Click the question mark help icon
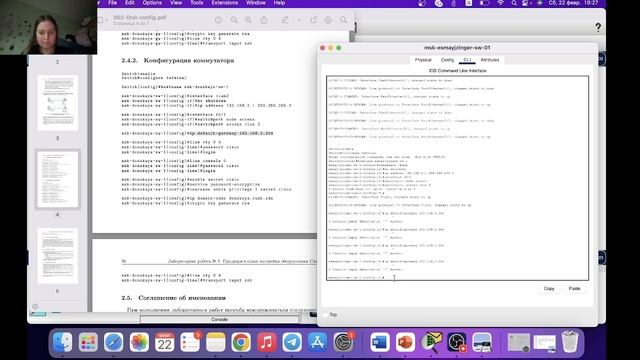Viewport: 640px width, 360px height. (x=598, y=27)
